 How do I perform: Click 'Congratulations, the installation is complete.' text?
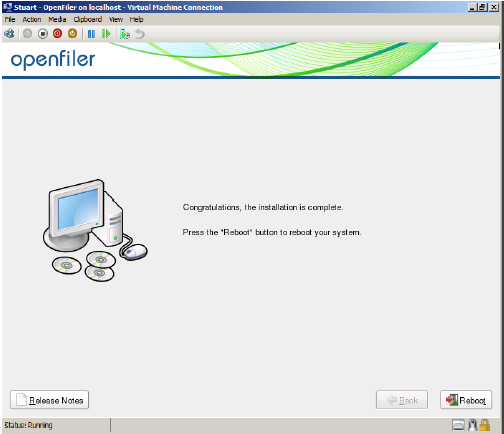tap(263, 207)
